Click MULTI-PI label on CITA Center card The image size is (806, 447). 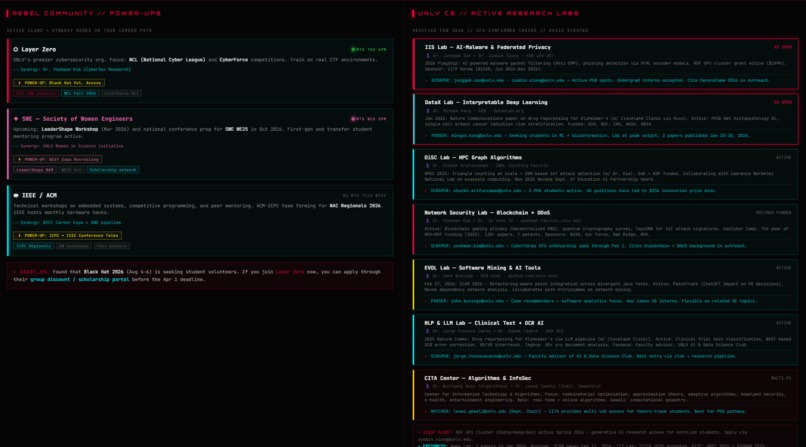click(781, 378)
